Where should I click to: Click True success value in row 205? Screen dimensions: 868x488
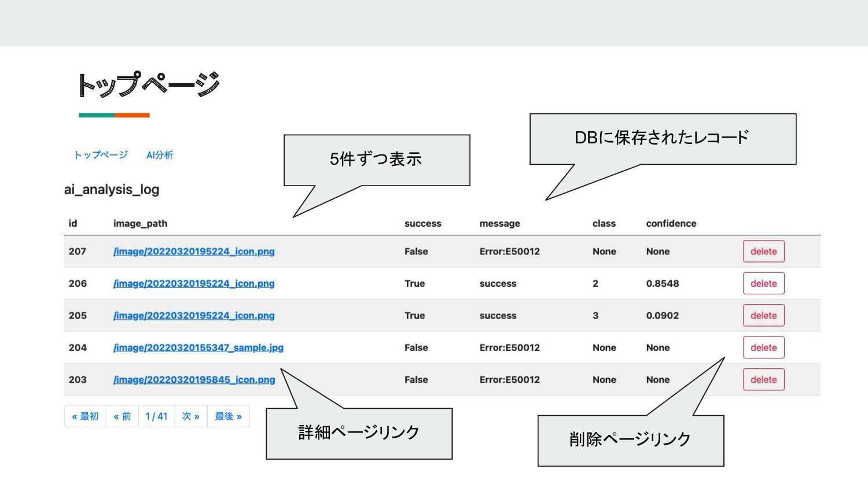click(x=414, y=316)
